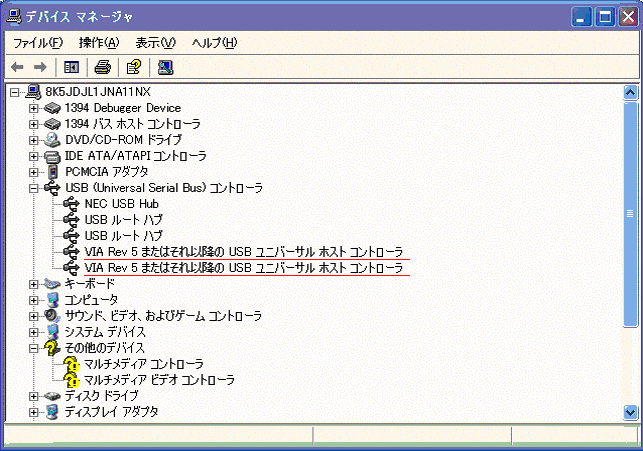The image size is (643, 451).
Task: Select the マルチメディア コントローラ warning icon
Action: tap(71, 364)
